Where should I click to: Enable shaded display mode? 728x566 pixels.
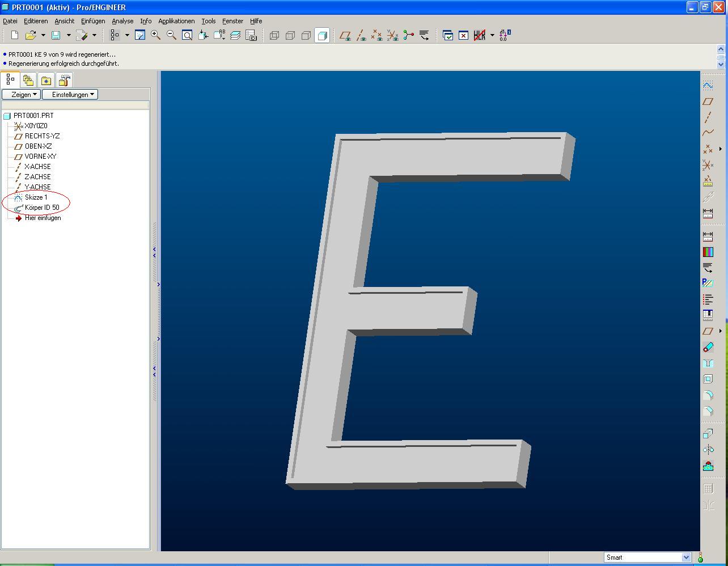[322, 35]
